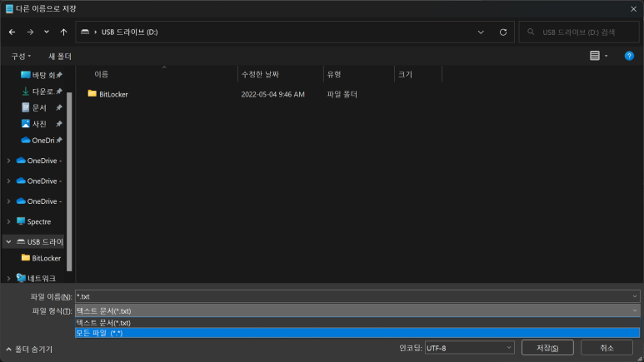
Task: Sort by the 수정한 날짜 column
Action: (x=260, y=74)
